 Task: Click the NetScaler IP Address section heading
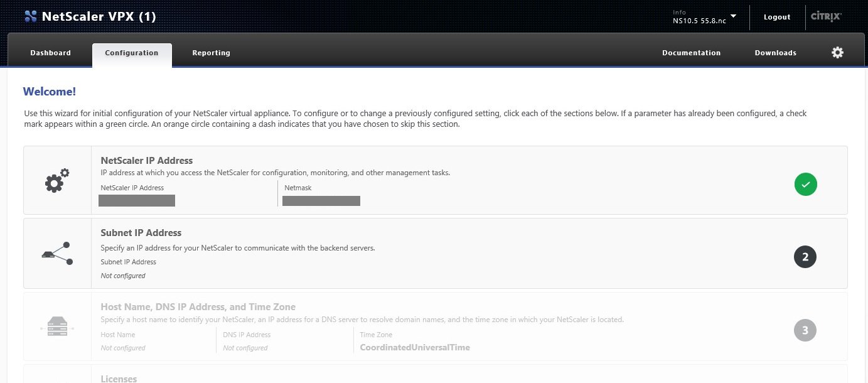click(x=147, y=161)
